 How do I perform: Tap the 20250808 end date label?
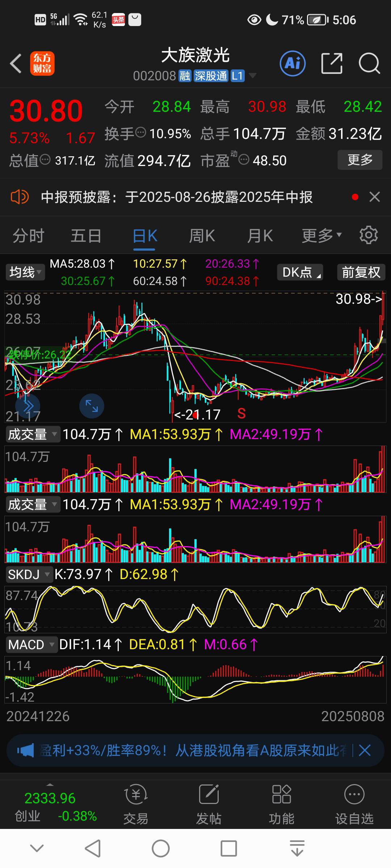pyautogui.click(x=353, y=716)
